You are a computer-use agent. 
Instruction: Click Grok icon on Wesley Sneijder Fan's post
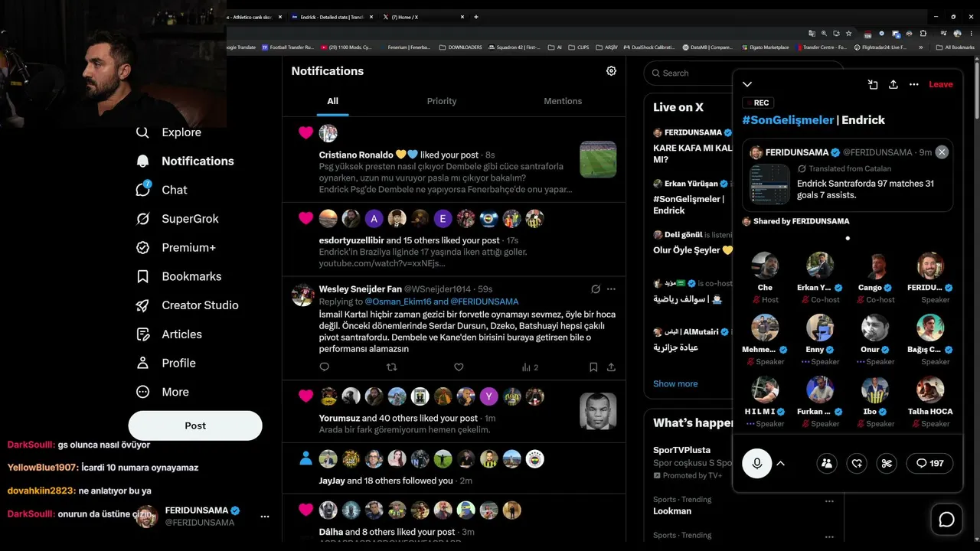coord(595,289)
